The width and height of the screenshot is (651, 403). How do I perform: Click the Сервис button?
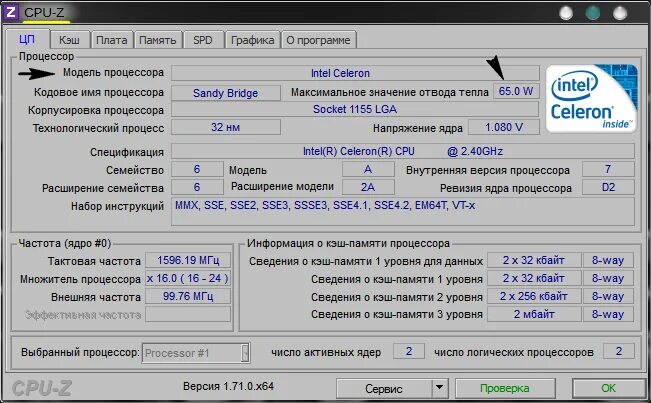pos(384,389)
